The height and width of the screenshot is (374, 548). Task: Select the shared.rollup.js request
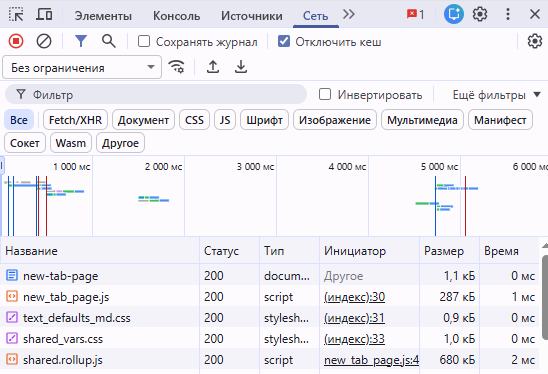coord(270,359)
